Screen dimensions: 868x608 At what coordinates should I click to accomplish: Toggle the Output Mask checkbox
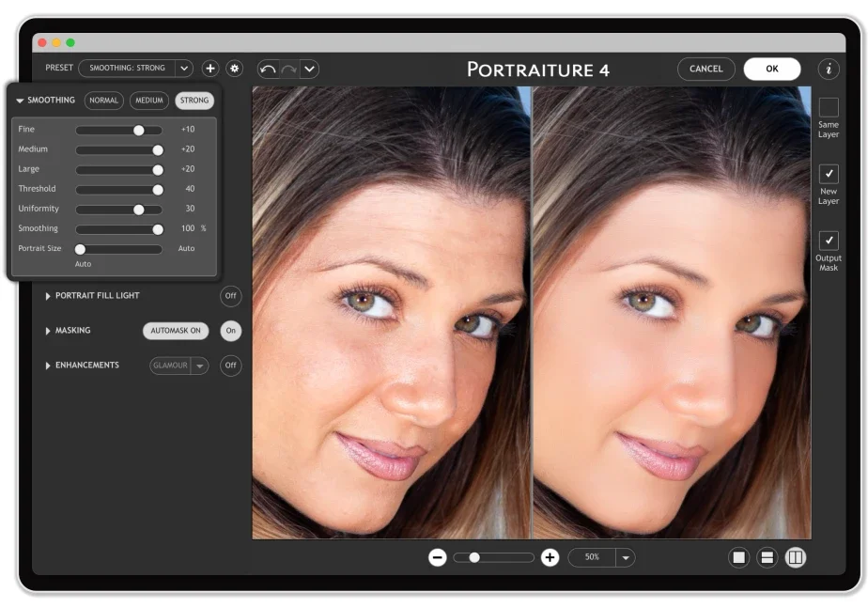coord(829,241)
